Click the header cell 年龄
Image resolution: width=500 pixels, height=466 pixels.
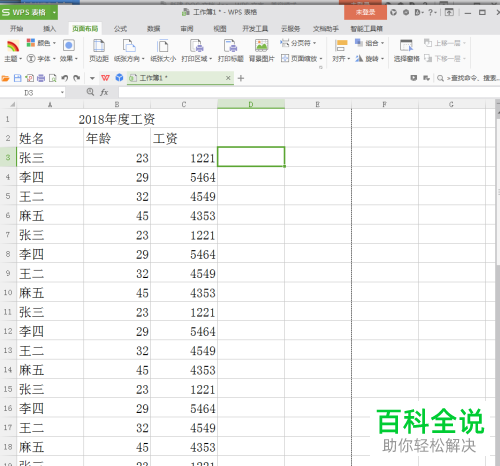(x=117, y=138)
